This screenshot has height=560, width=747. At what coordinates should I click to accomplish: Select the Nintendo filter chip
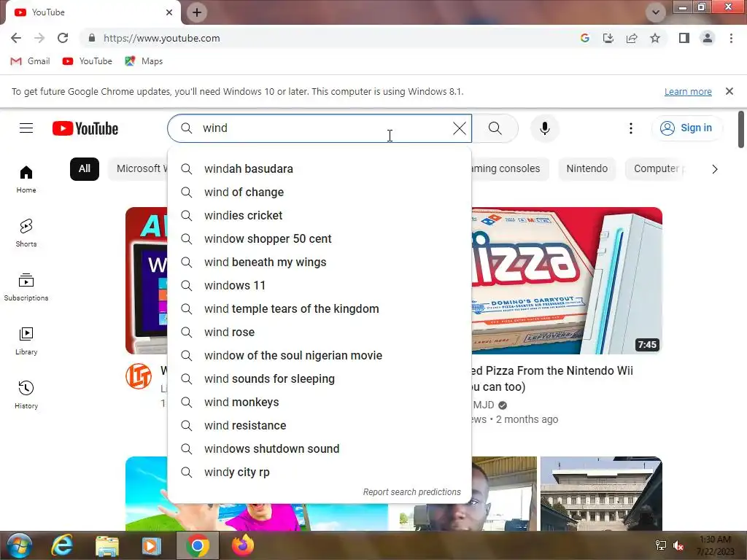pyautogui.click(x=587, y=168)
